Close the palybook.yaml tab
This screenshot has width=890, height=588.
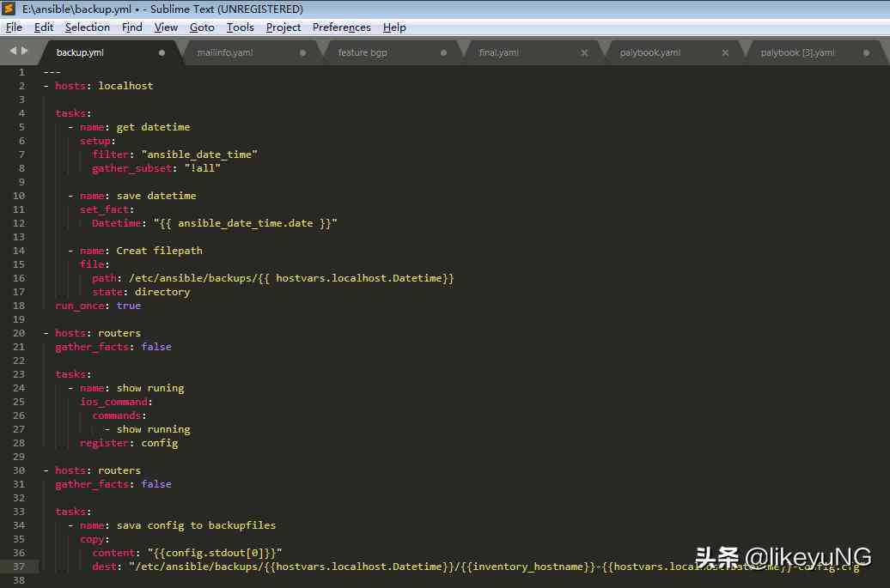[725, 52]
